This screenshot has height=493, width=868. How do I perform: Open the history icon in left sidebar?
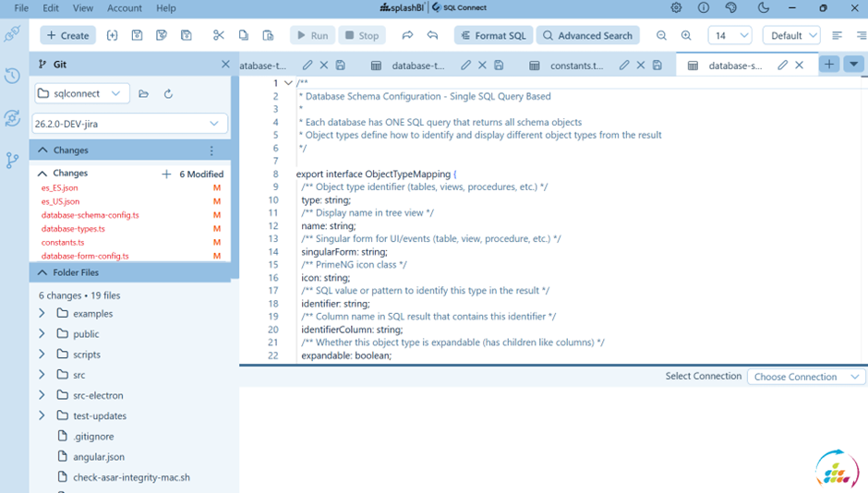pos(12,76)
